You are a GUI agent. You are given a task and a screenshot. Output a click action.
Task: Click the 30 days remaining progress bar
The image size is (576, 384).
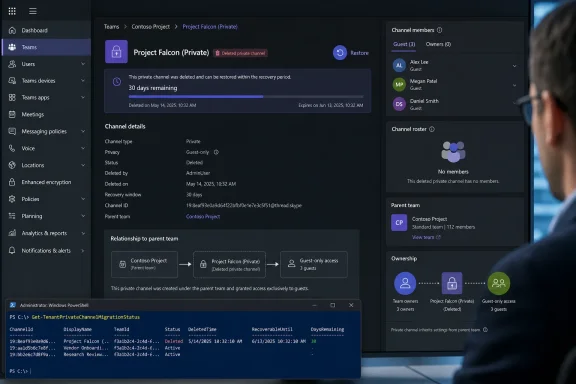click(x=246, y=96)
